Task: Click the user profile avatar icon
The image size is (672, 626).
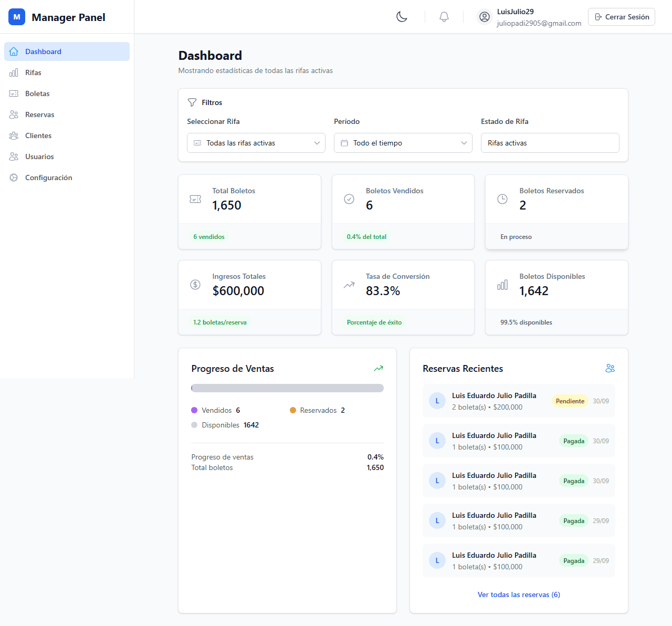Action: coord(485,17)
